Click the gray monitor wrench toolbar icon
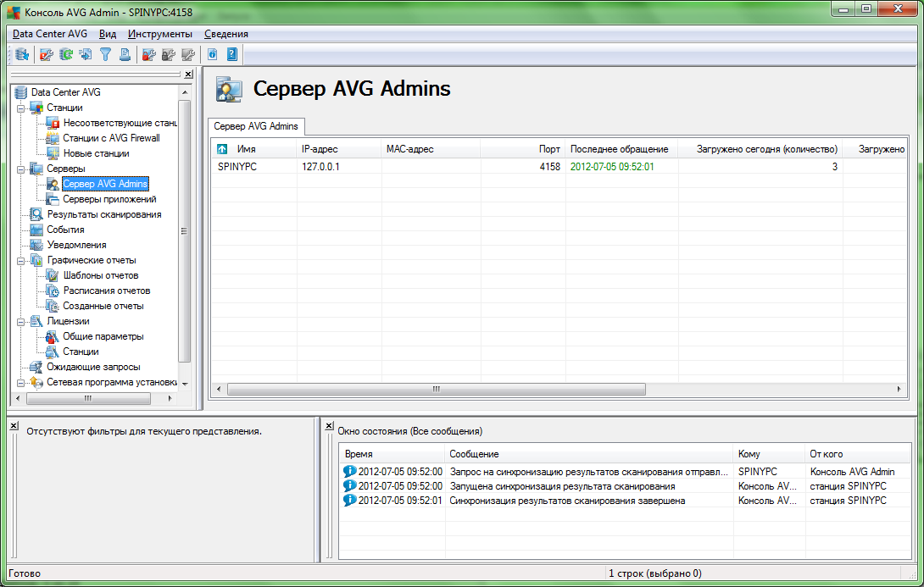The width and height of the screenshot is (924, 587). pos(188,55)
